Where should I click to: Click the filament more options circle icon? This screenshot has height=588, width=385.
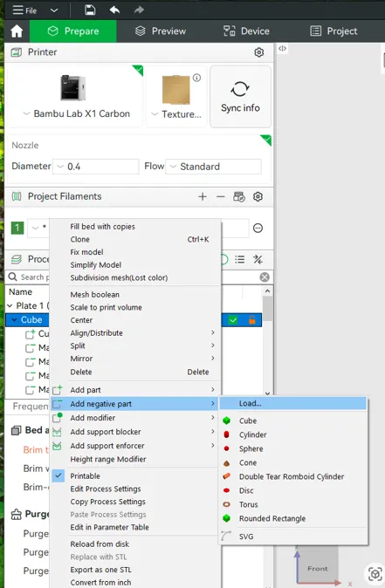point(258,228)
